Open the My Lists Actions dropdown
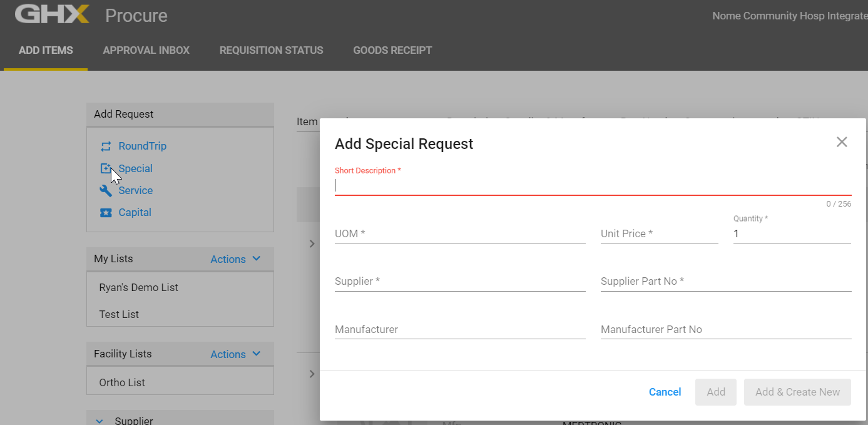Screen dimensions: 868x425 pyautogui.click(x=236, y=259)
